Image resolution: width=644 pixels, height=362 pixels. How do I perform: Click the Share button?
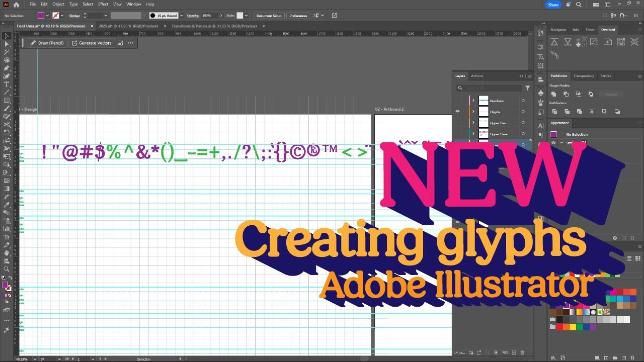click(553, 5)
